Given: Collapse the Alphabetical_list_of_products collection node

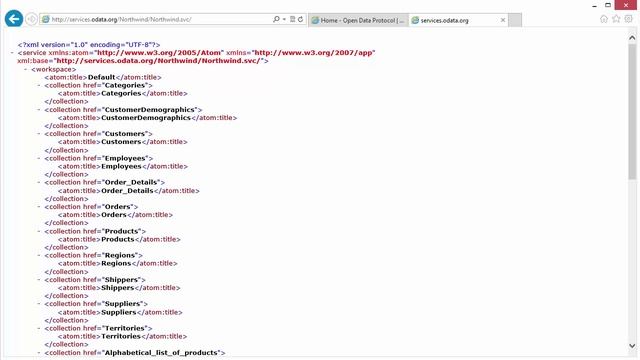Looking at the screenshot, I should click(x=39, y=352).
